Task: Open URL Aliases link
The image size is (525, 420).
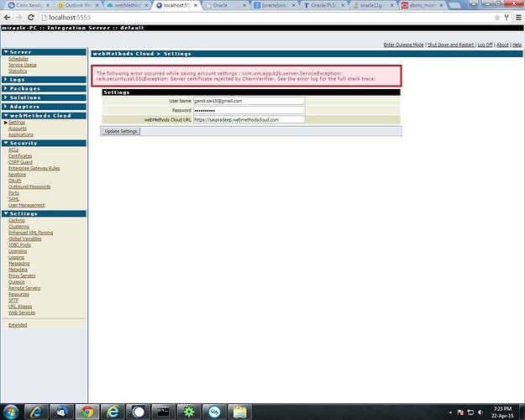Action: click(x=20, y=306)
